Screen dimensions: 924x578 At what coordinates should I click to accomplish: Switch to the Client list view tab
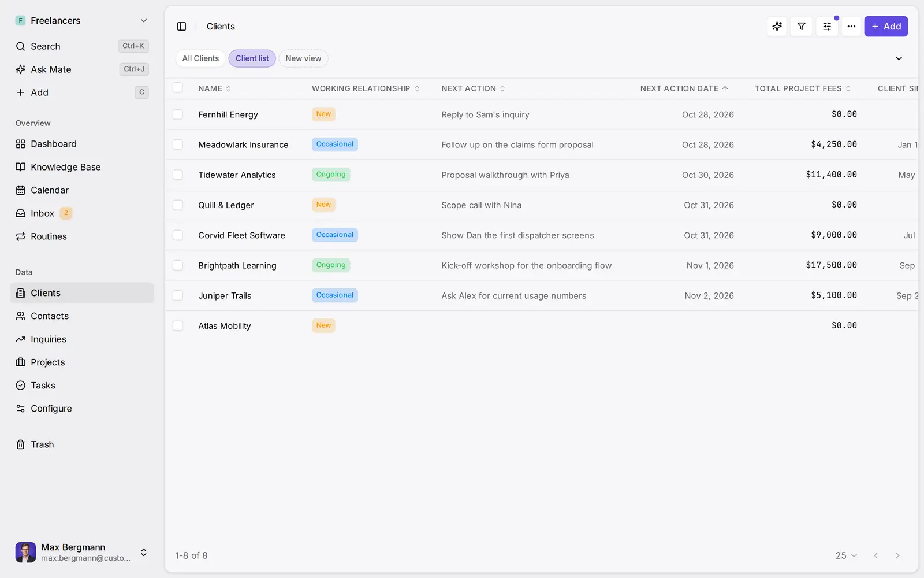tap(252, 58)
